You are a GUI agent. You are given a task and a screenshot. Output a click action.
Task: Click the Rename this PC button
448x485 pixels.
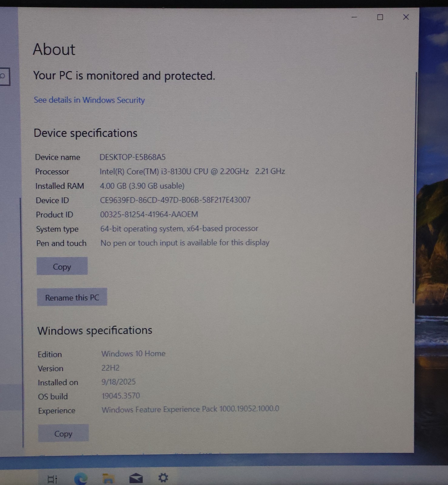72,297
